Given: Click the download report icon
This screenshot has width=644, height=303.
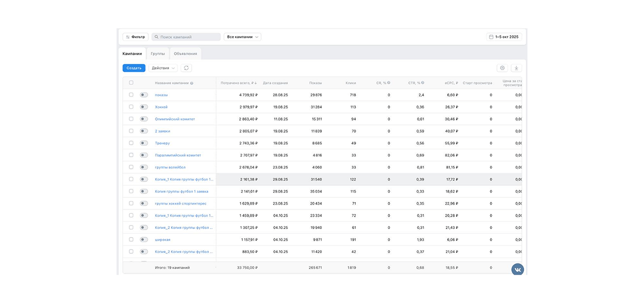Looking at the screenshot, I should (x=516, y=68).
